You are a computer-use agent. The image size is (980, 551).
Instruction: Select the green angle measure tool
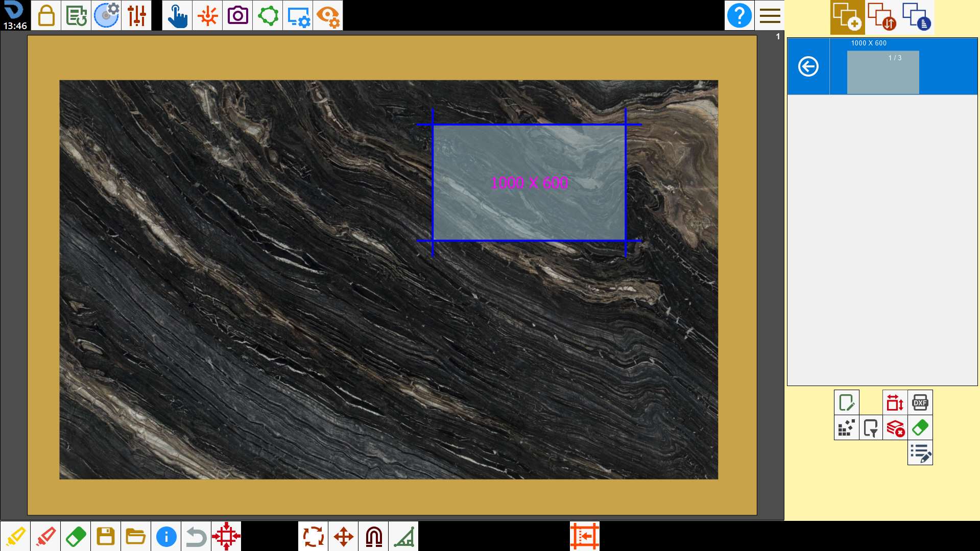pos(403,536)
